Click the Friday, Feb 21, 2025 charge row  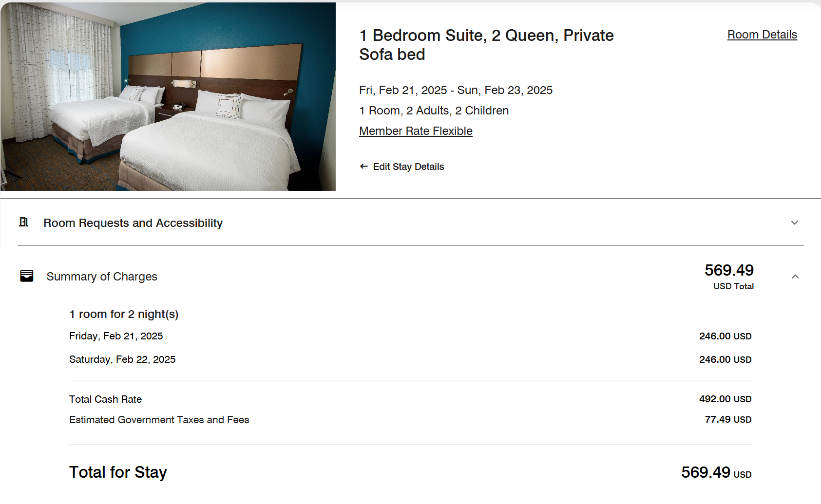click(116, 336)
